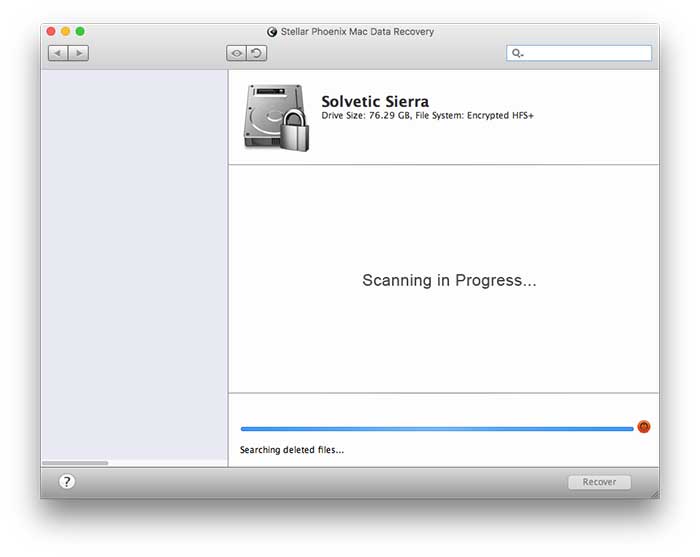Click the 'Scanning in Progress...' message
This screenshot has height=557, width=700.
[449, 280]
